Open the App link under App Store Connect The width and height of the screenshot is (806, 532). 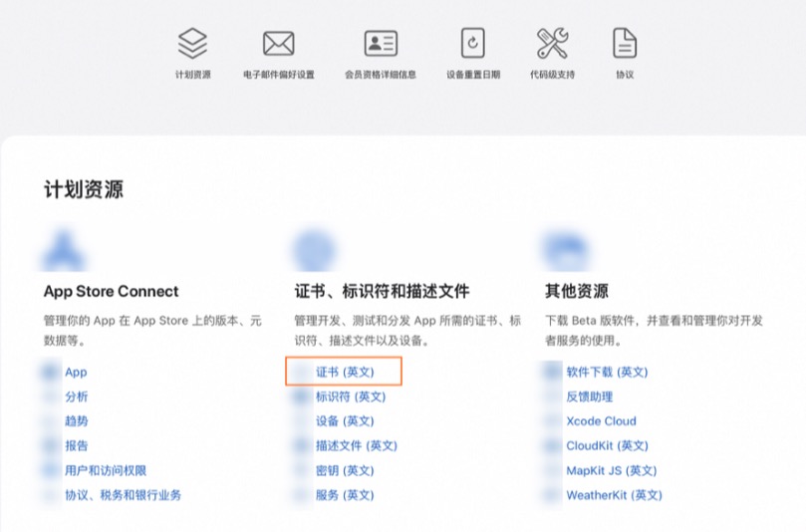pyautogui.click(x=76, y=372)
